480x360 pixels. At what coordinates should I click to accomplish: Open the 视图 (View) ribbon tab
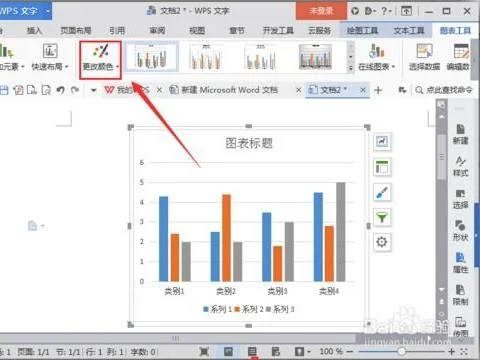click(197, 31)
